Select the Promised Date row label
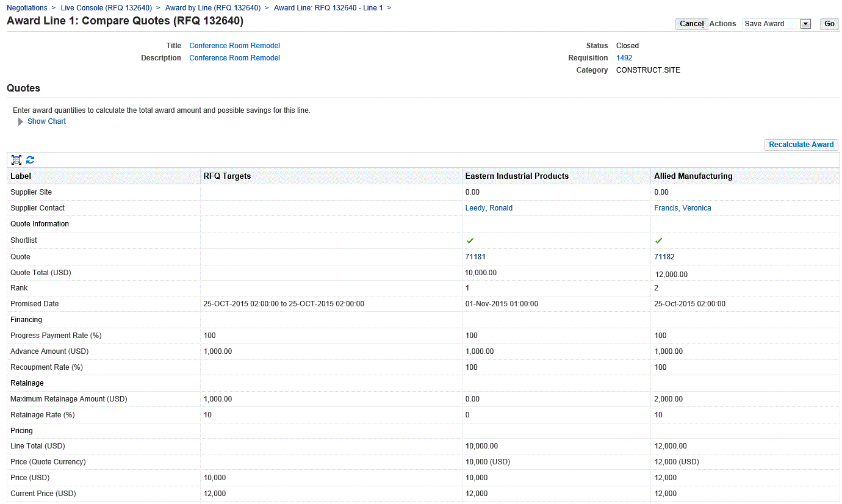 tap(35, 304)
